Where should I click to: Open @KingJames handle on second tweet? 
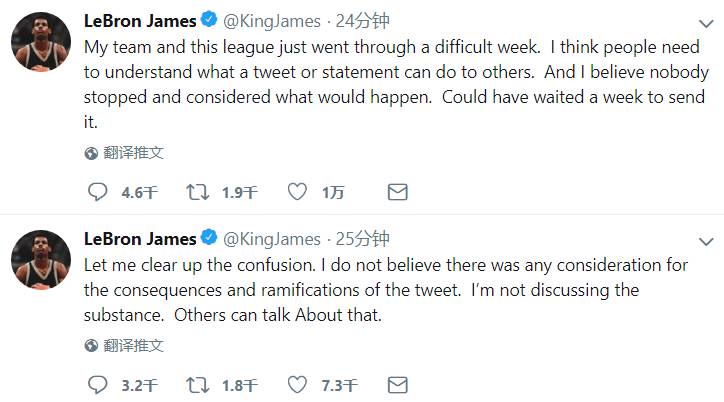point(272,239)
